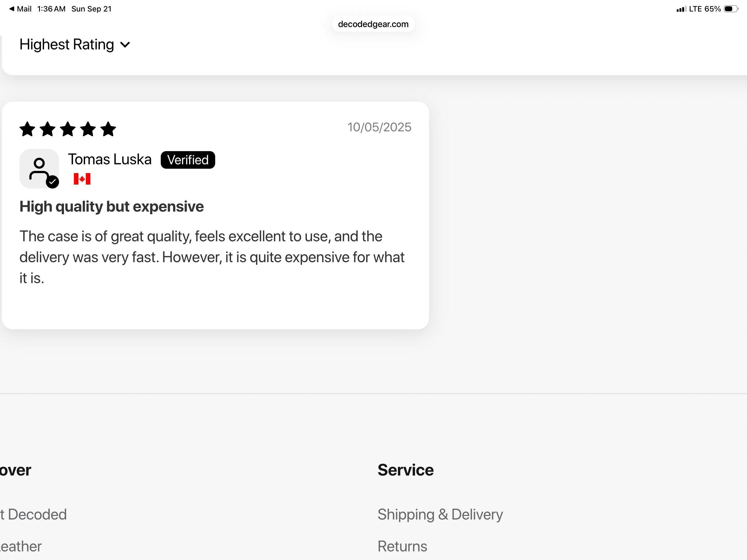Click the reviewer avatar icon

39,168
